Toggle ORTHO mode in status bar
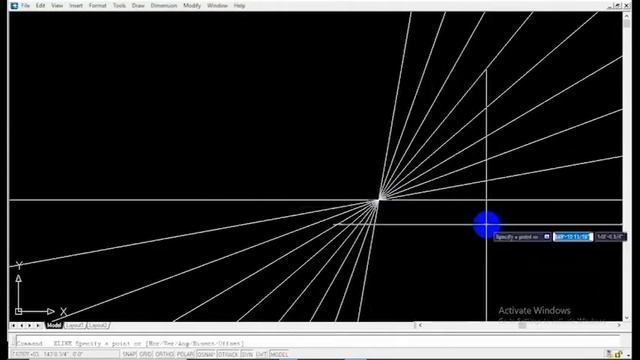Screen dimensions: 640x360 coord(164,354)
